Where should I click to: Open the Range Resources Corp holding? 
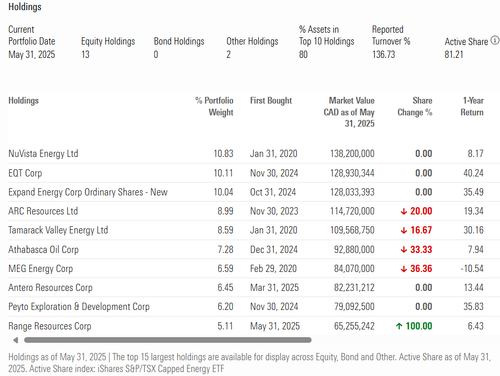pos(50,326)
